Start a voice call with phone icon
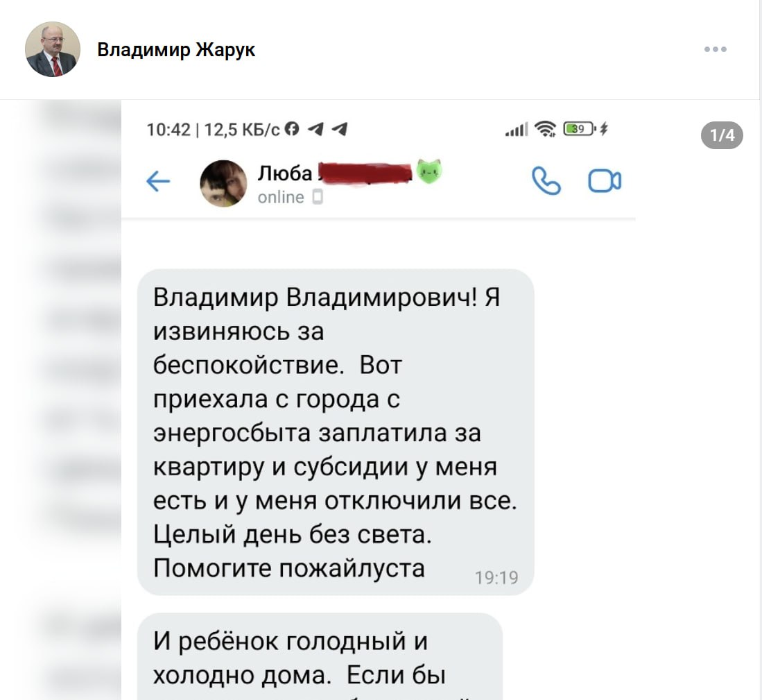Screen dimensions: 762x700 [546, 181]
